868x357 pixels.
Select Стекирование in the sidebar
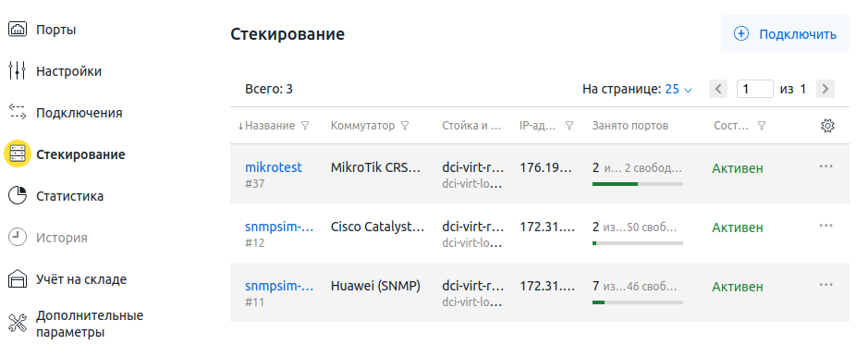click(80, 154)
